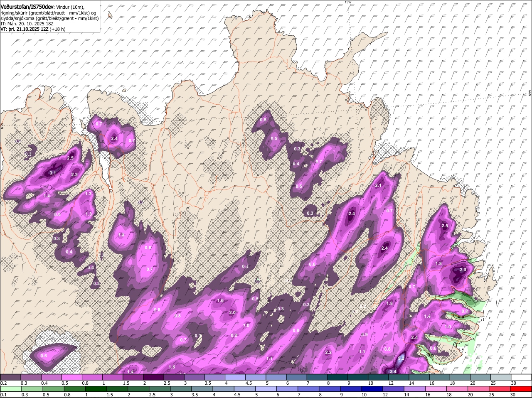Select the 3.4 precipitation value on the map
The image size is (532, 398).
[x=393, y=371]
